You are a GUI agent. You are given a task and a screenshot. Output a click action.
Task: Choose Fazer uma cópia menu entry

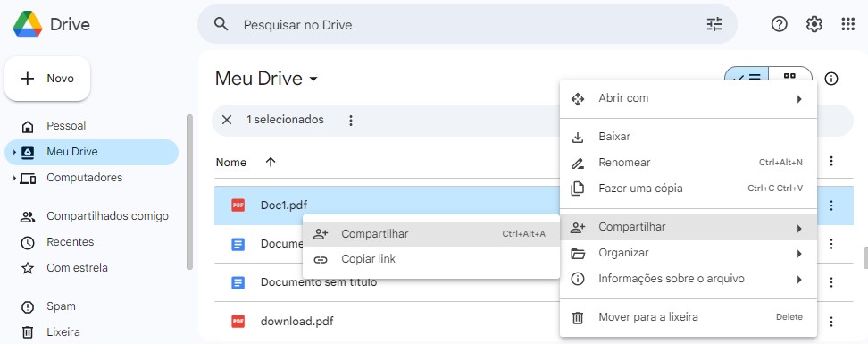[689, 189]
